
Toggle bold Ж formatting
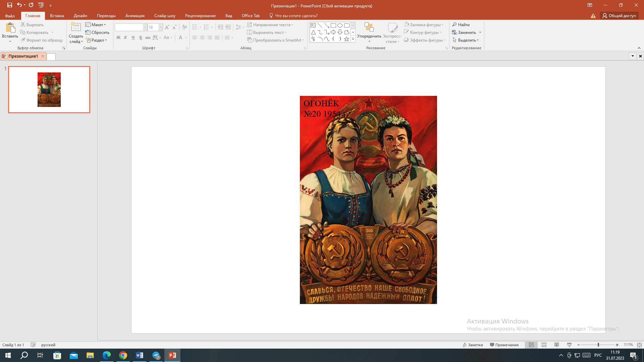coord(118,38)
